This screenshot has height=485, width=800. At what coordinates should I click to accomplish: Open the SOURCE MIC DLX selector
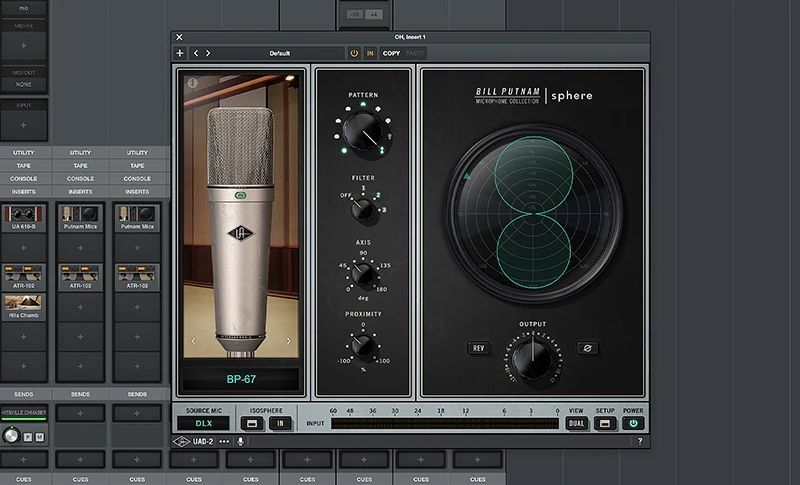(x=204, y=423)
